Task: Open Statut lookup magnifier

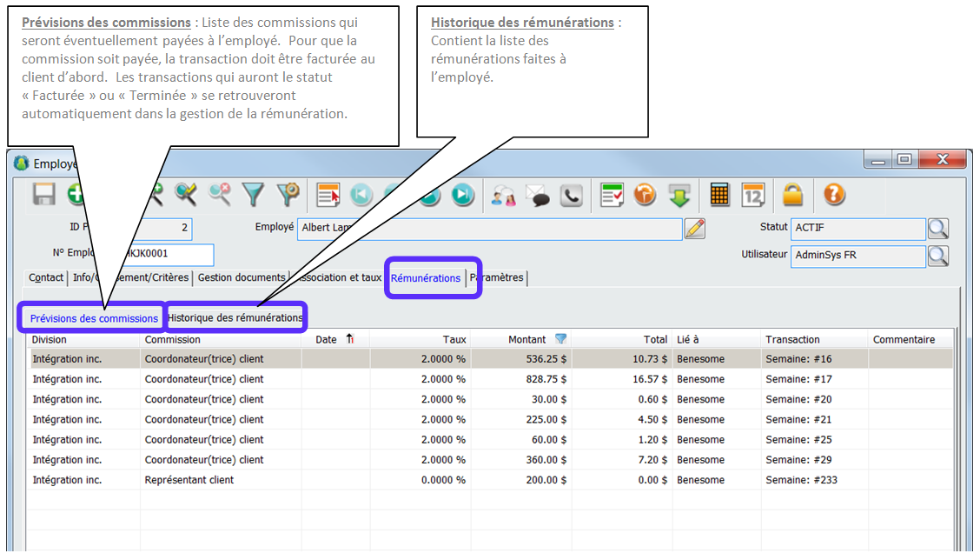Action: coord(938,229)
